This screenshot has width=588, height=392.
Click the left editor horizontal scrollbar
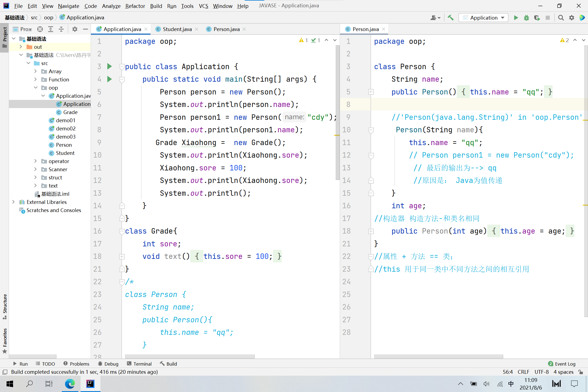[189, 356]
